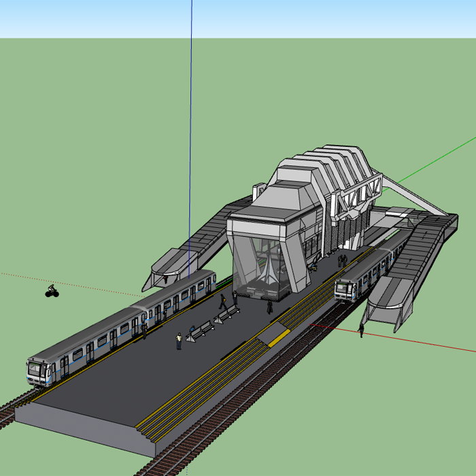The width and height of the screenshot is (476, 476).
Task: Select the person standing on grass beside right stairway
Action: pyautogui.click(x=361, y=330)
